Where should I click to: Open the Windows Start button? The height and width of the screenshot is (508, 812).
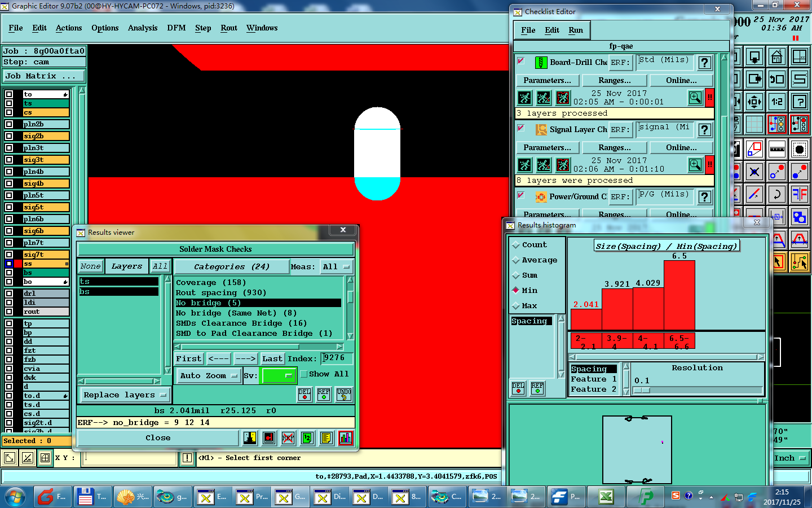tap(15, 497)
